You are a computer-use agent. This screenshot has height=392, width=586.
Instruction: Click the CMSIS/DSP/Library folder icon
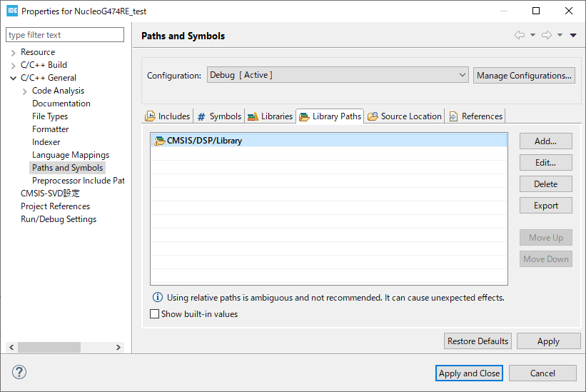(x=160, y=141)
